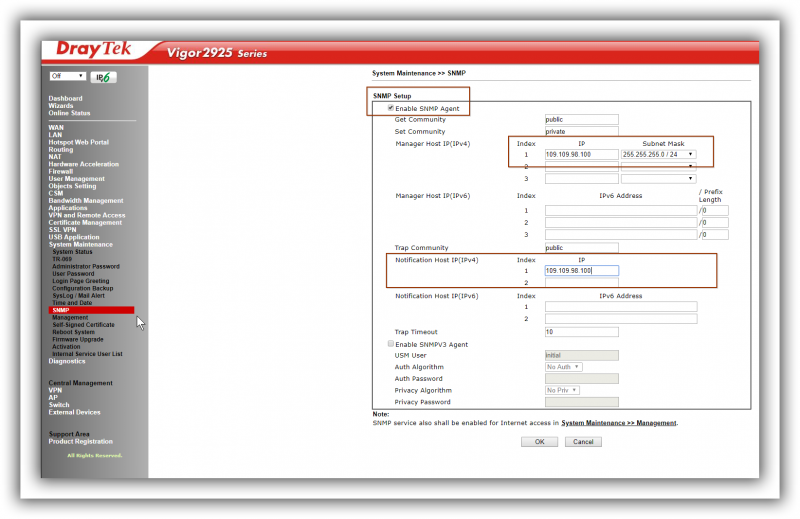800x519 pixels.
Task: Enable the SNMPV3 Agent checkbox
Action: point(390,344)
